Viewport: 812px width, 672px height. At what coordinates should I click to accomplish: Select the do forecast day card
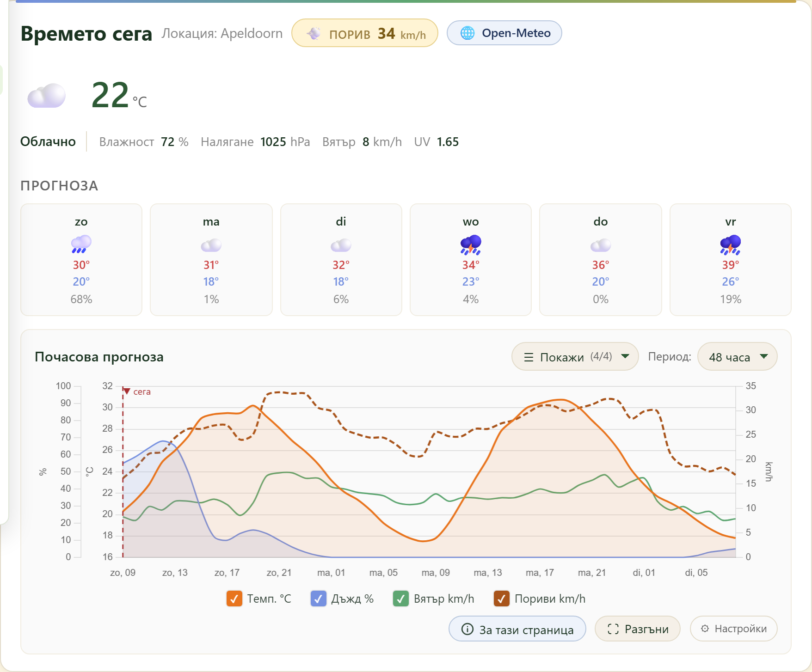pyautogui.click(x=601, y=260)
